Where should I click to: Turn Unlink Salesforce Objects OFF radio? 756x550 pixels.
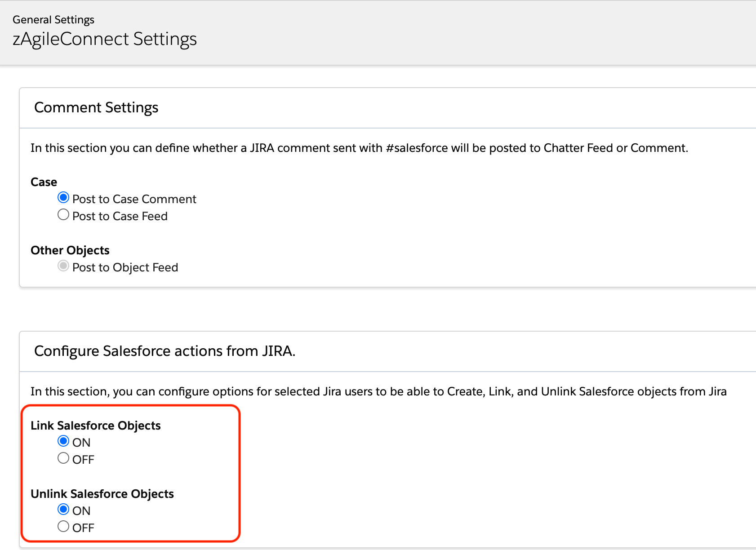63,527
